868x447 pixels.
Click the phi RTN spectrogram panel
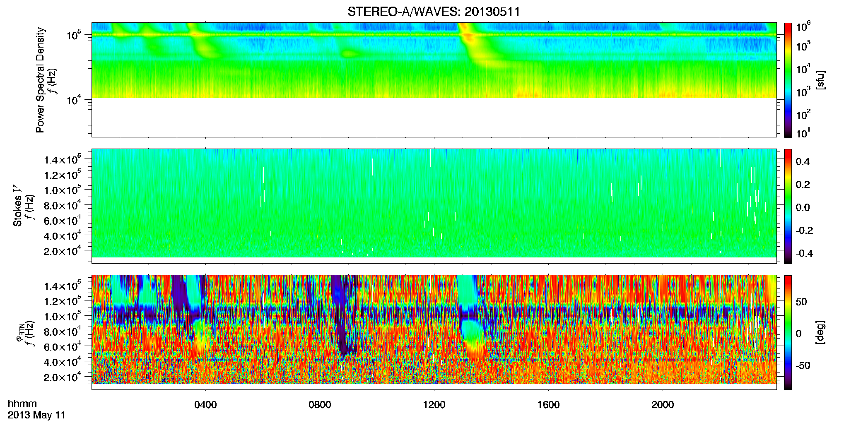point(434,332)
